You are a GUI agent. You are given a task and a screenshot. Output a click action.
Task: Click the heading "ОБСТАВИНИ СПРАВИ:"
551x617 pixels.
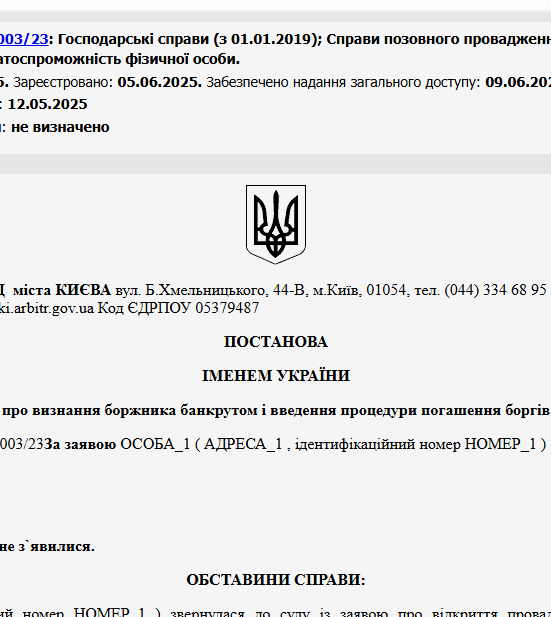[x=276, y=580]
